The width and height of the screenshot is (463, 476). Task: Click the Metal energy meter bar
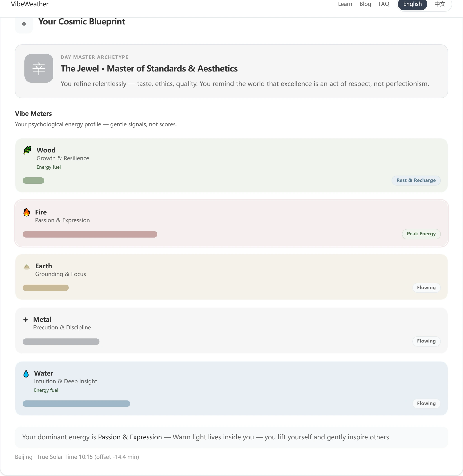(61, 341)
